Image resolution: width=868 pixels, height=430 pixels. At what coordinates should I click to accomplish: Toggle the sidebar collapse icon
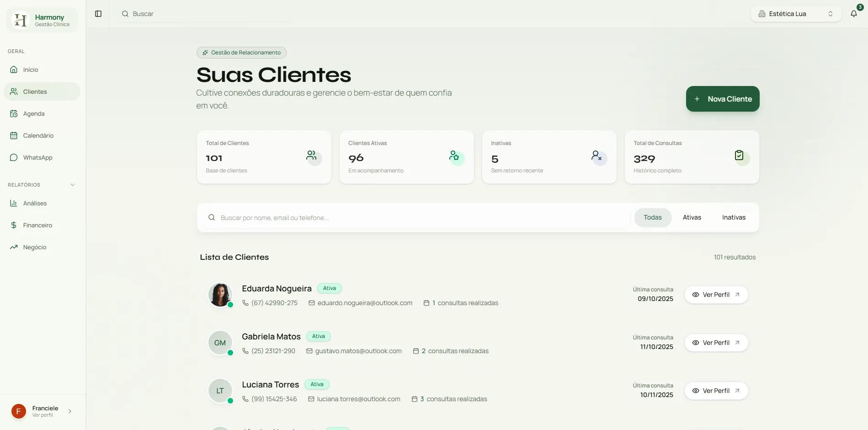coord(98,14)
